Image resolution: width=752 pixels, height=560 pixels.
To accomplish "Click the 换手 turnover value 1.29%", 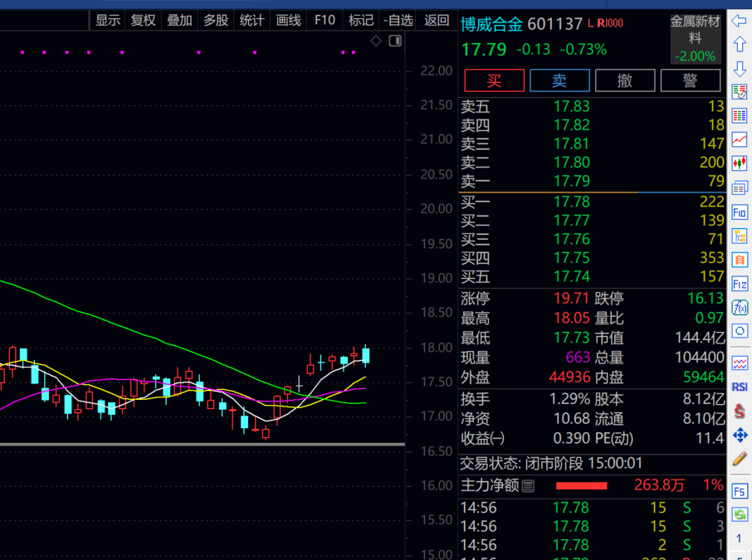I will pos(569,399).
